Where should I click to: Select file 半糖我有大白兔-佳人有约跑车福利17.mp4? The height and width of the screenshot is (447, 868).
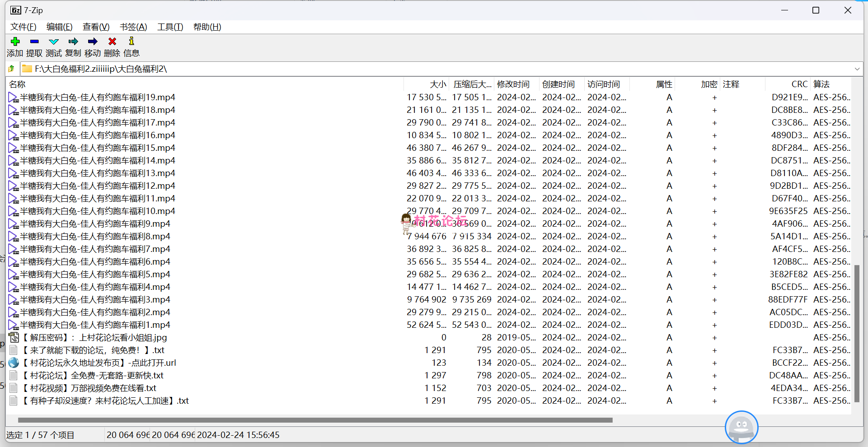pos(97,122)
